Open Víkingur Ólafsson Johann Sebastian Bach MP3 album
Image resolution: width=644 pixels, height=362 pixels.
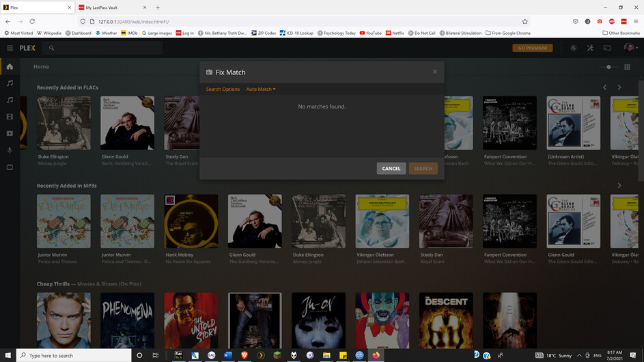tap(382, 221)
